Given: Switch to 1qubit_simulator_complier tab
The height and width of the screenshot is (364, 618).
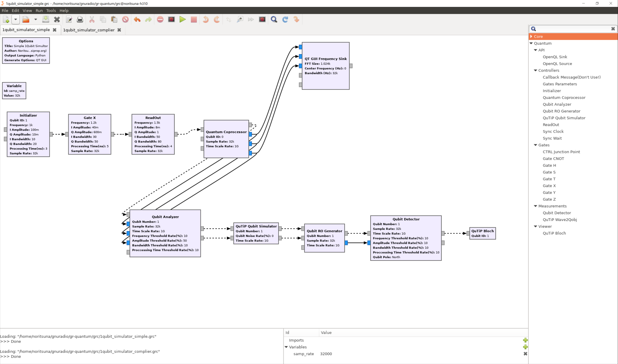Looking at the screenshot, I should (x=89, y=30).
